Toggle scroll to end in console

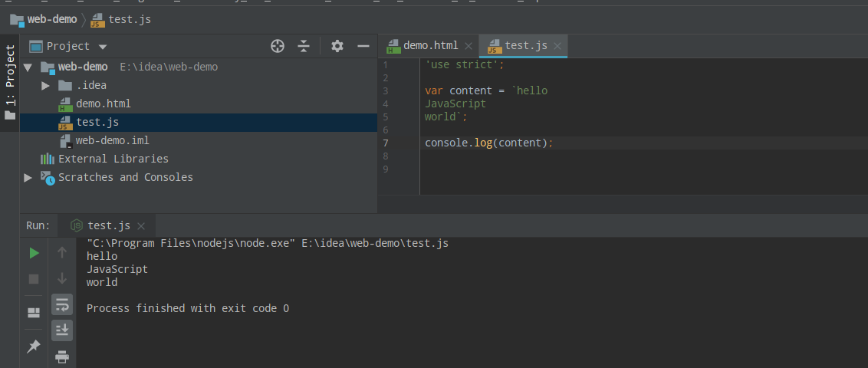click(62, 330)
